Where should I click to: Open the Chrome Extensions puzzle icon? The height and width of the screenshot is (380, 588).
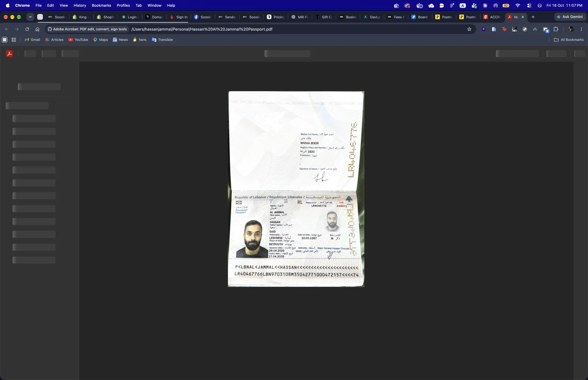pyautogui.click(x=556, y=29)
